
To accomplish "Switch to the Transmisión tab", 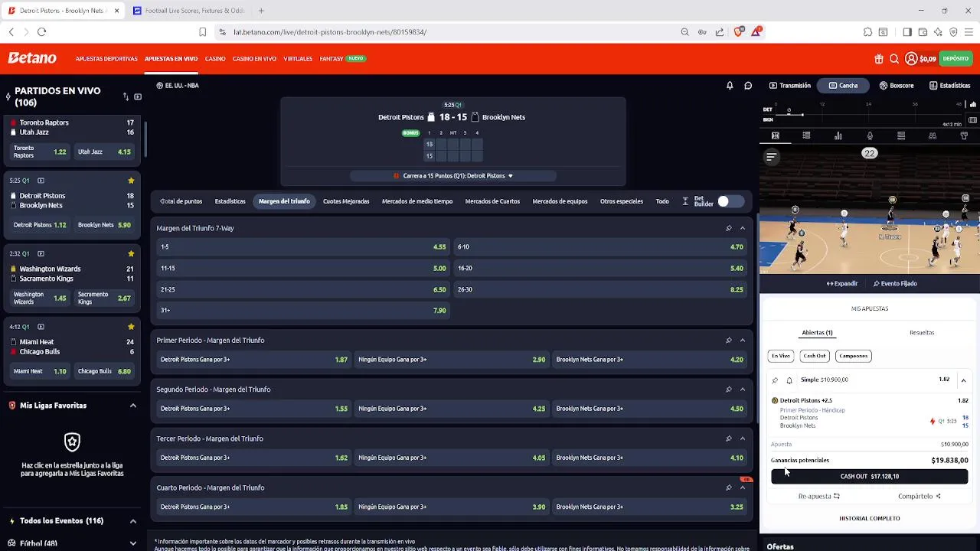I will pos(790,86).
